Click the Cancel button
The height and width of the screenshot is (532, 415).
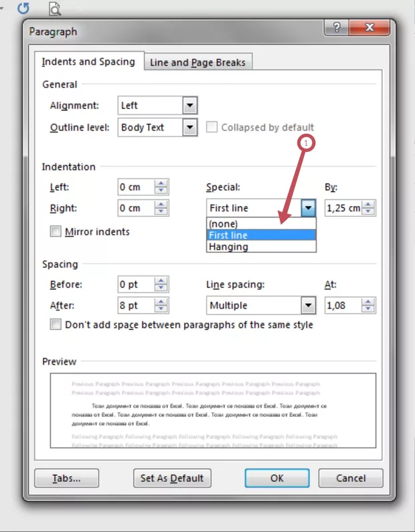351,478
